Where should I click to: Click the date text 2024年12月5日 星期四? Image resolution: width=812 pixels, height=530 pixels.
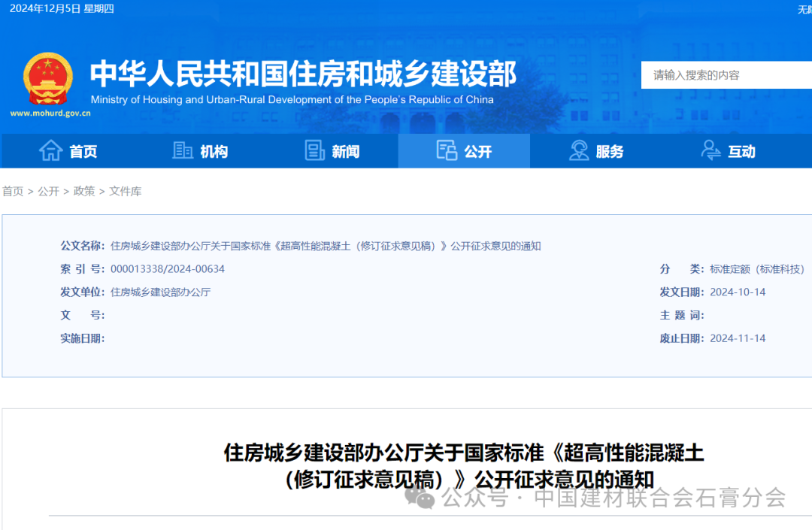point(62,8)
